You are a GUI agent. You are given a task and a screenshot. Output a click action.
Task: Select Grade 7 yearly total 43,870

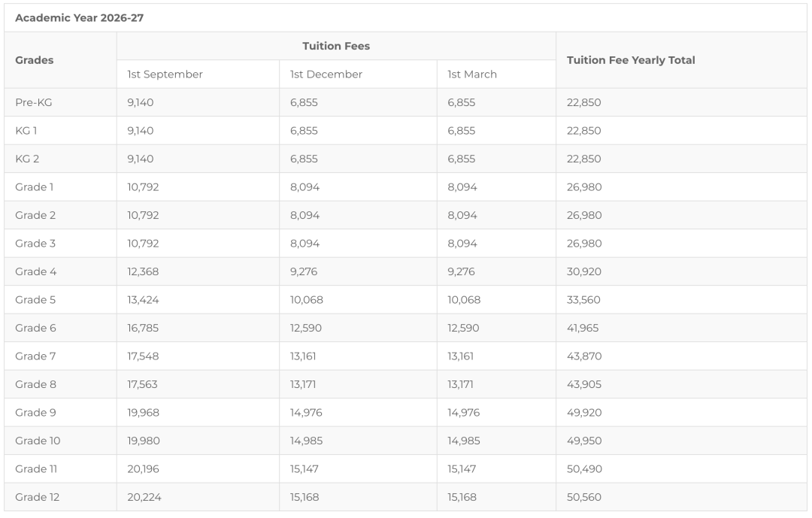584,356
